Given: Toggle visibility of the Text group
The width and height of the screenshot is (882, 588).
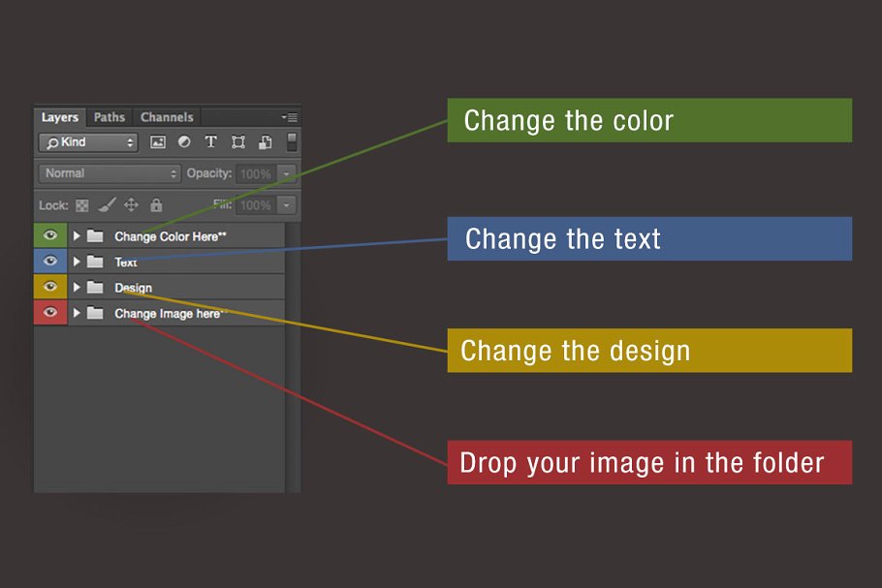Looking at the screenshot, I should point(50,262).
